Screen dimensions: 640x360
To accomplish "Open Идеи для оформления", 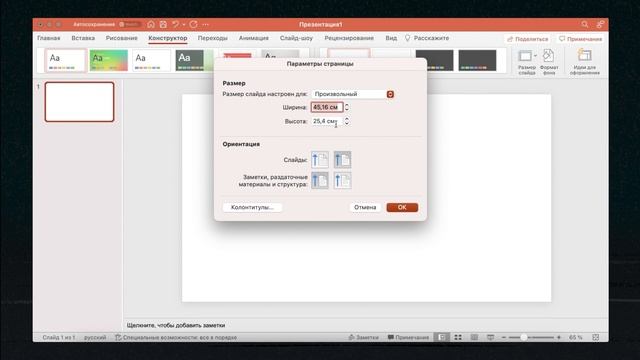I will point(584,62).
